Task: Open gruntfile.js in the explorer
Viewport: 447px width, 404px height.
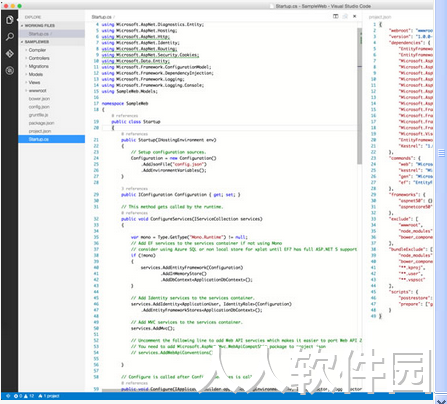Action: [x=51, y=115]
